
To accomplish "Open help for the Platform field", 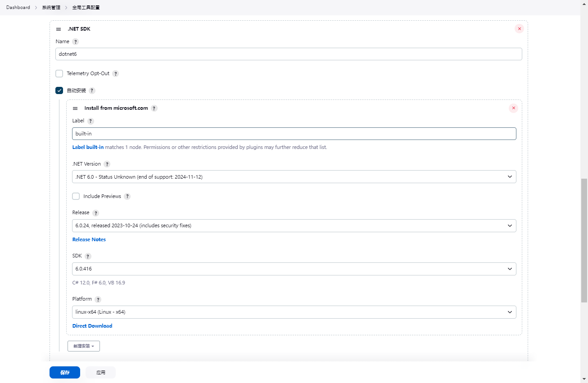I will click(x=98, y=299).
